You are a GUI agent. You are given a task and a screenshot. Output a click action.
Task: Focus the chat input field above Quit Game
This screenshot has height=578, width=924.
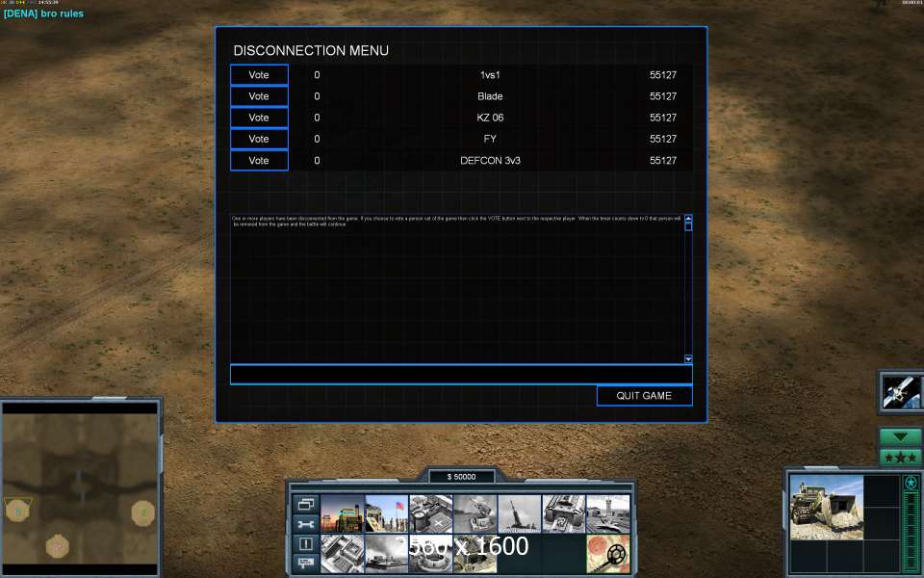[461, 375]
